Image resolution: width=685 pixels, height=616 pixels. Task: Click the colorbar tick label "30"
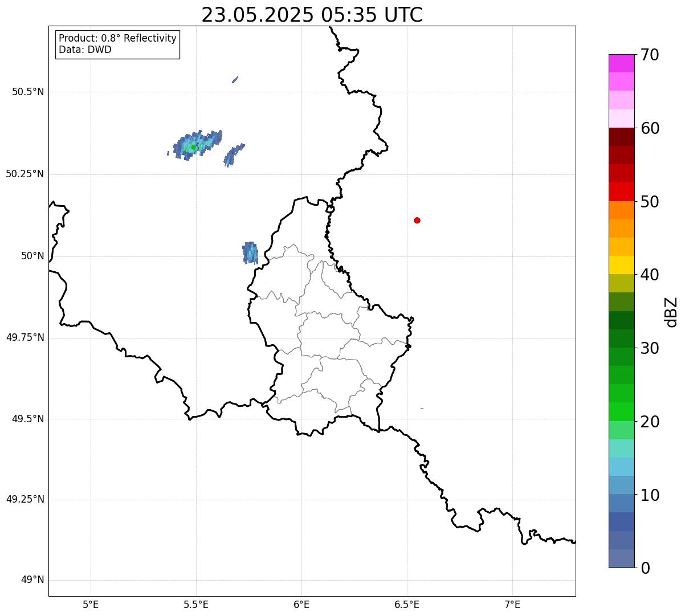[x=650, y=348]
